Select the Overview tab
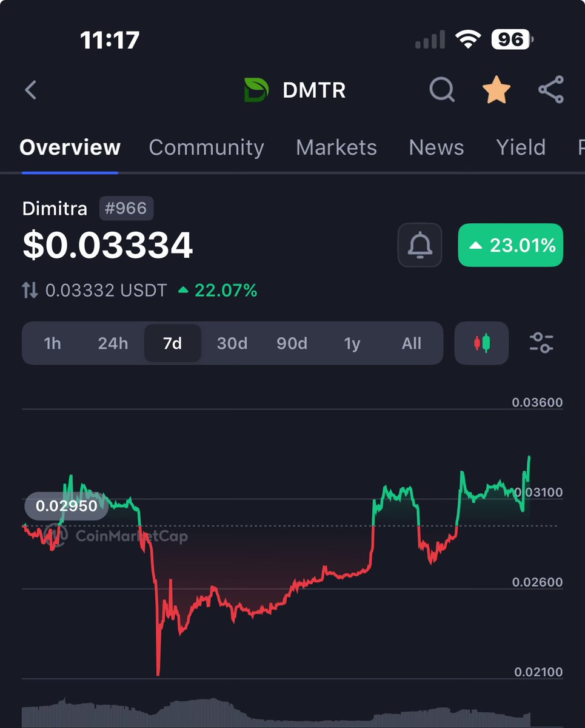585x728 pixels. pyautogui.click(x=70, y=147)
